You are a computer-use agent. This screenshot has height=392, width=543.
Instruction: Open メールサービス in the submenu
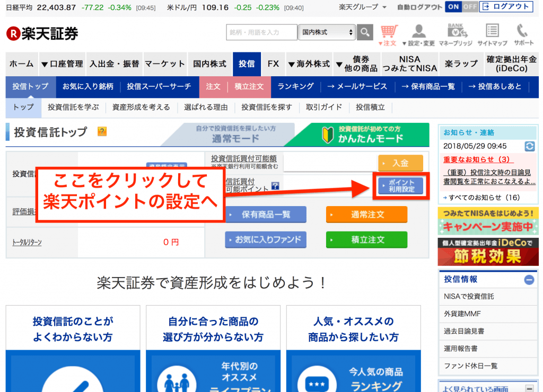357,86
